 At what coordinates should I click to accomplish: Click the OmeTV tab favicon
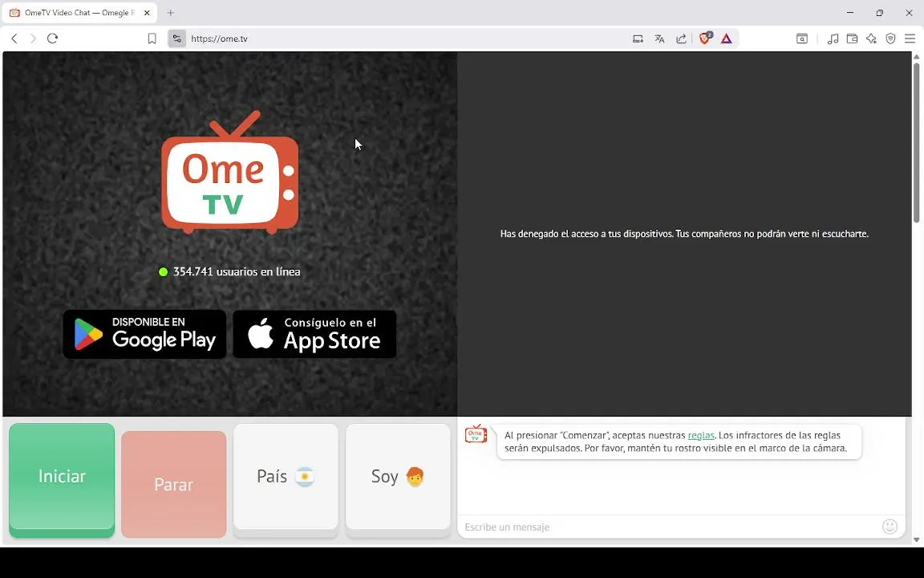(14, 12)
